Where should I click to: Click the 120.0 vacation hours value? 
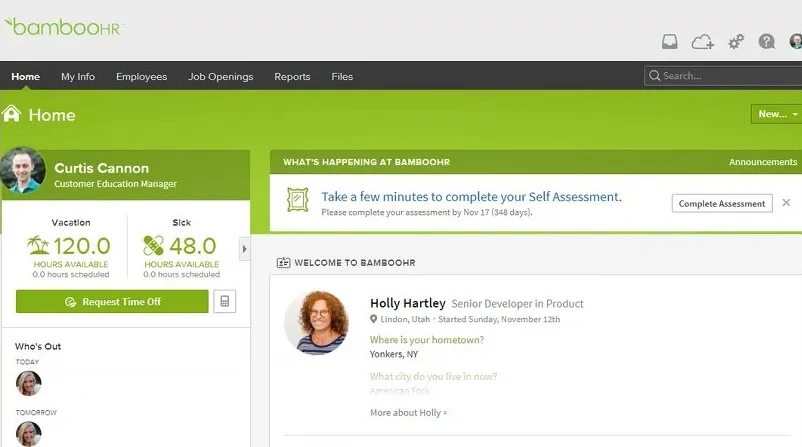(x=81, y=246)
